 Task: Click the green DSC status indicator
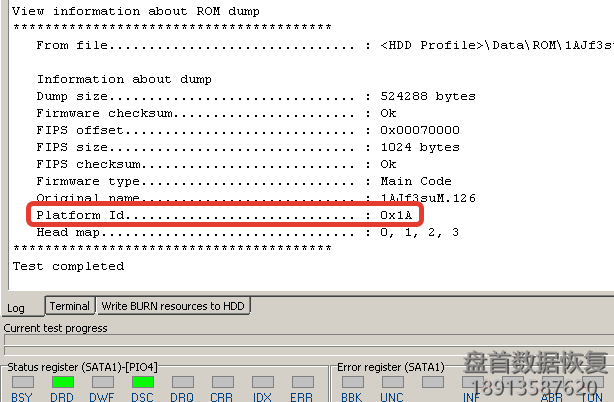tap(142, 382)
